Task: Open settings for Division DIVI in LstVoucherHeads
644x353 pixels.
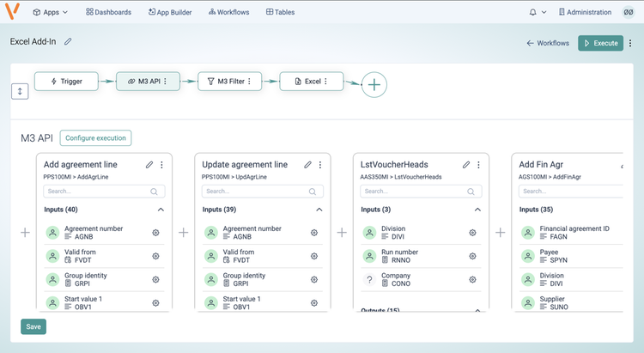Action: [473, 233]
